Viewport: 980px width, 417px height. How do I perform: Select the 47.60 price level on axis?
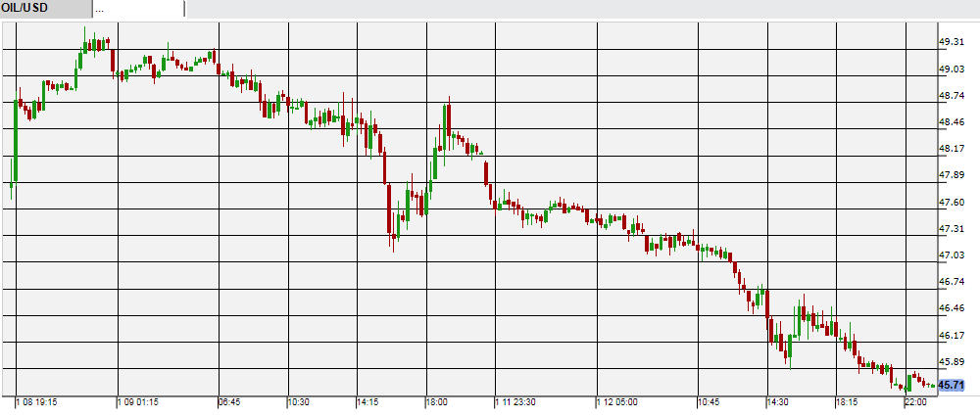coord(952,202)
